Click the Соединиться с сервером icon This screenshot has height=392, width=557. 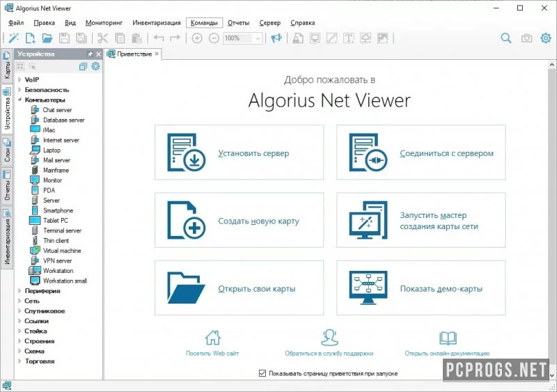(x=368, y=152)
